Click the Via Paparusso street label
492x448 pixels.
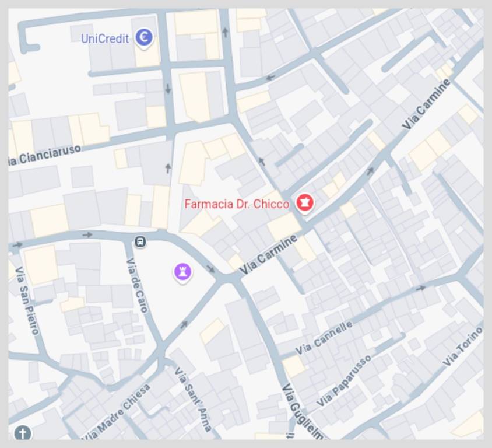coord(344,380)
